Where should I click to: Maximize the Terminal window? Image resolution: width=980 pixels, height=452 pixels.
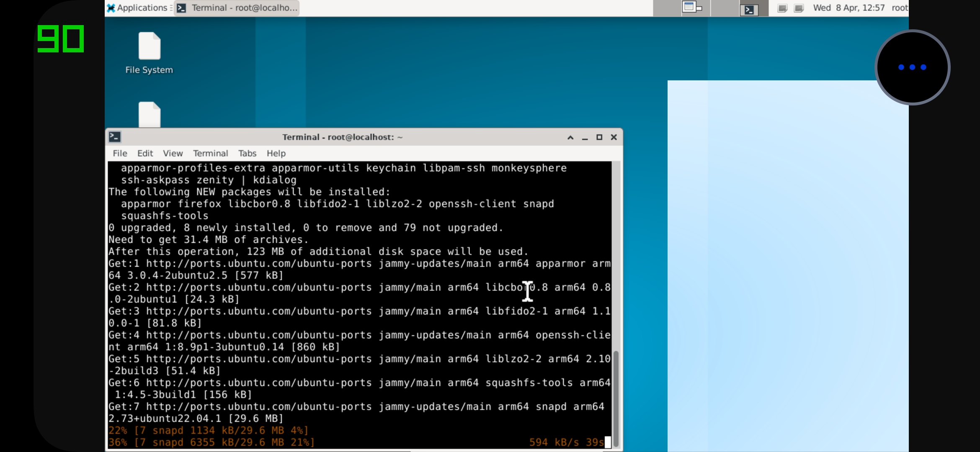(x=599, y=137)
